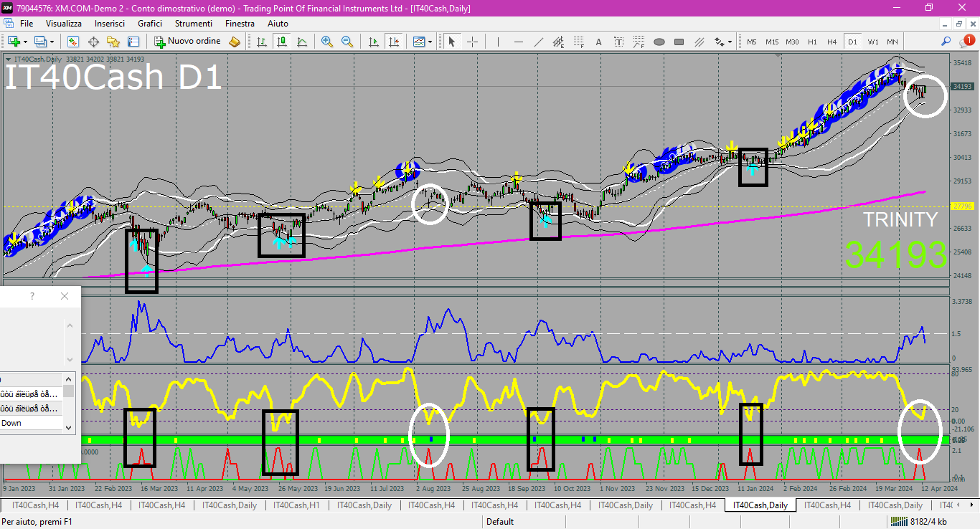
Task: Draw a vertical line
Action: (x=499, y=42)
